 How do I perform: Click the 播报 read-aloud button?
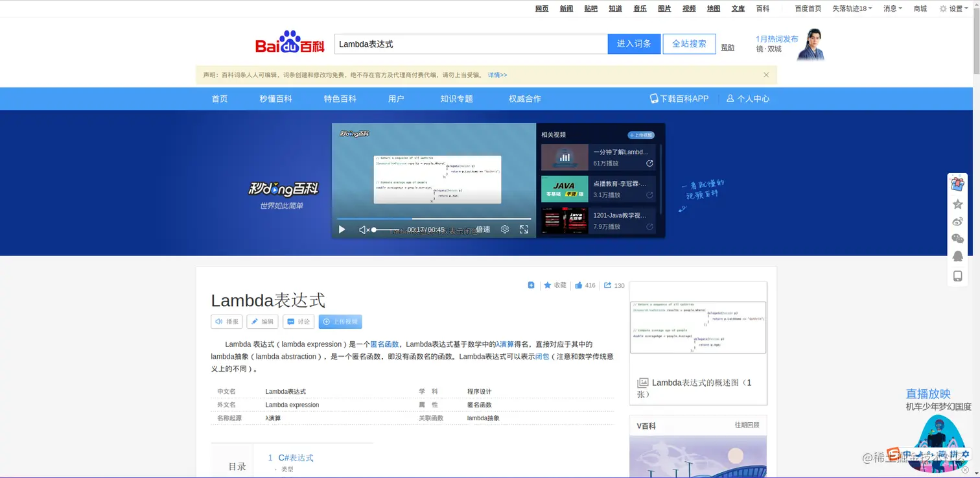tap(227, 322)
